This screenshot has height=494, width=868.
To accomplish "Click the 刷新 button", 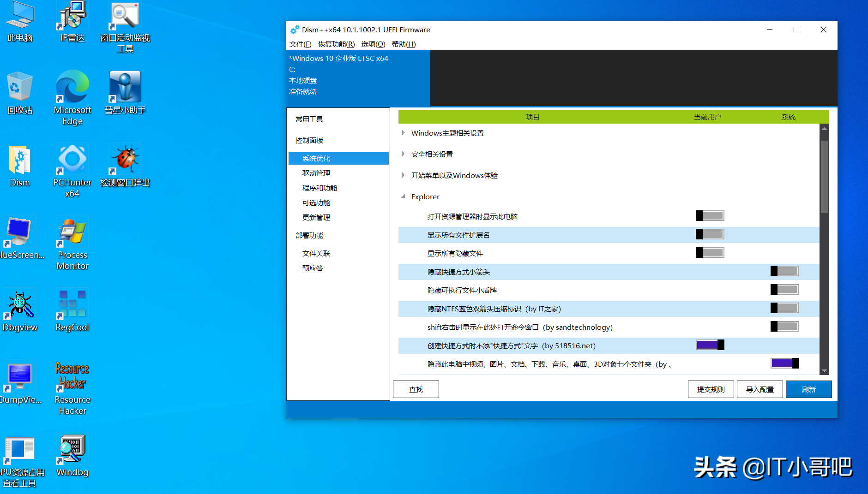I will (809, 389).
